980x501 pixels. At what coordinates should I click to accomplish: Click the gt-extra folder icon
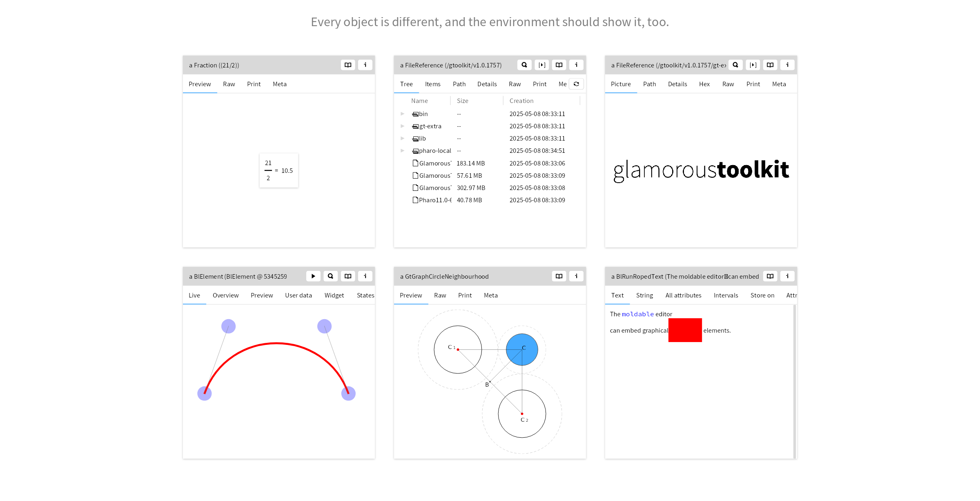click(x=415, y=126)
